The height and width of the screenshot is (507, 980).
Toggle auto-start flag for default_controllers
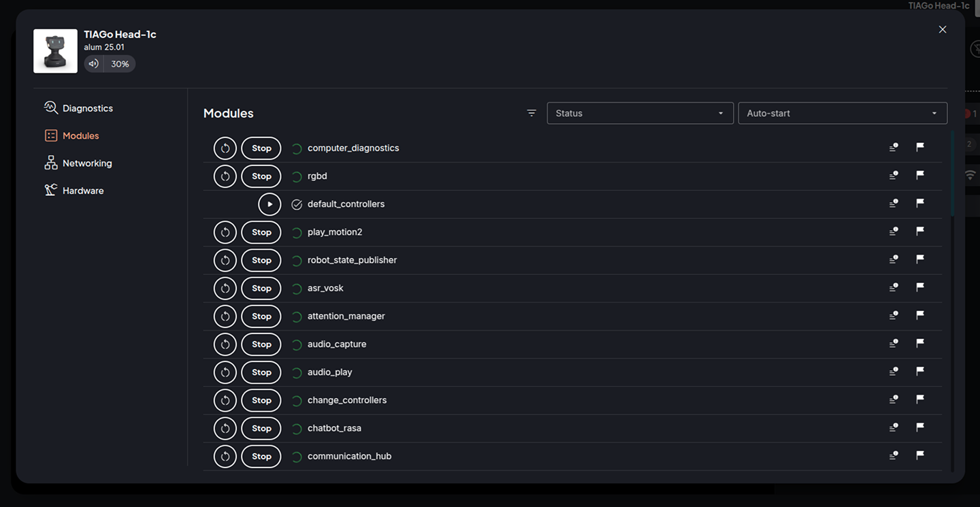tap(920, 203)
